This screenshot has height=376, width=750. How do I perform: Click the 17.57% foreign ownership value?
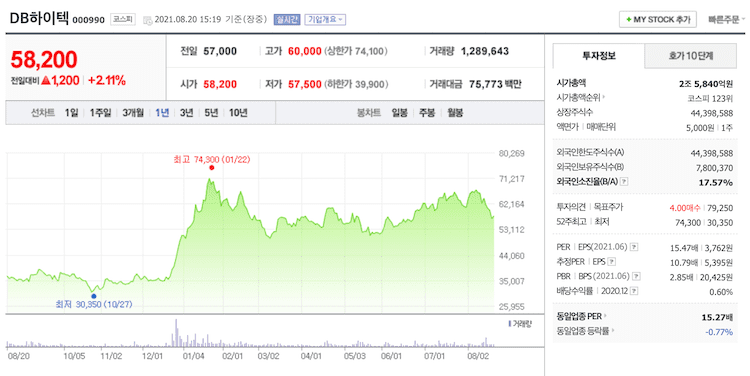coord(716,182)
